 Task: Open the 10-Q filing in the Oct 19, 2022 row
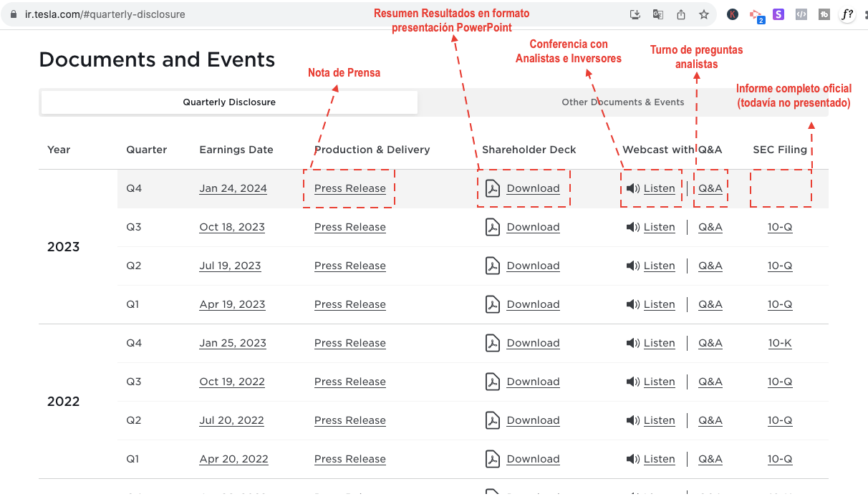[x=780, y=382]
